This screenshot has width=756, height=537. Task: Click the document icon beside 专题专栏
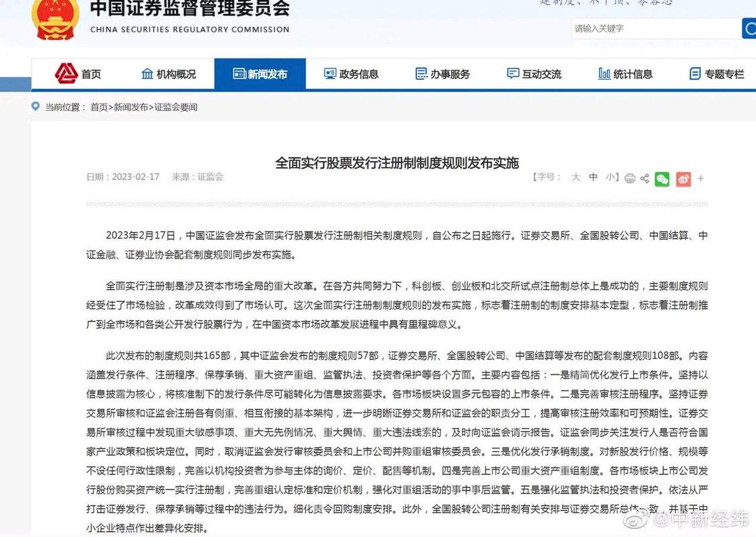coord(695,74)
